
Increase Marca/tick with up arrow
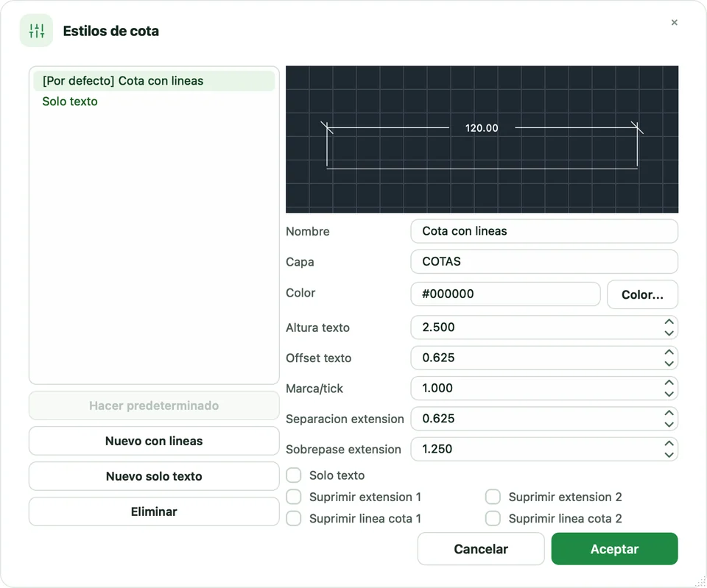669,383
